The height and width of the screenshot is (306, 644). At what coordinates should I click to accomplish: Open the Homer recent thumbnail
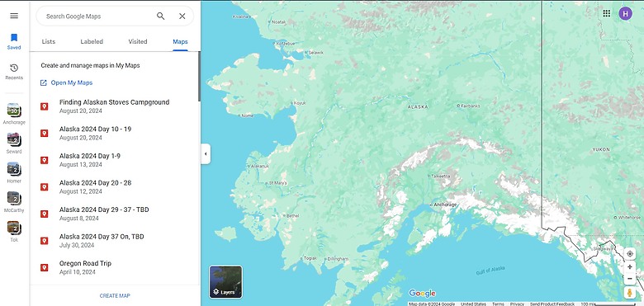[x=14, y=172]
